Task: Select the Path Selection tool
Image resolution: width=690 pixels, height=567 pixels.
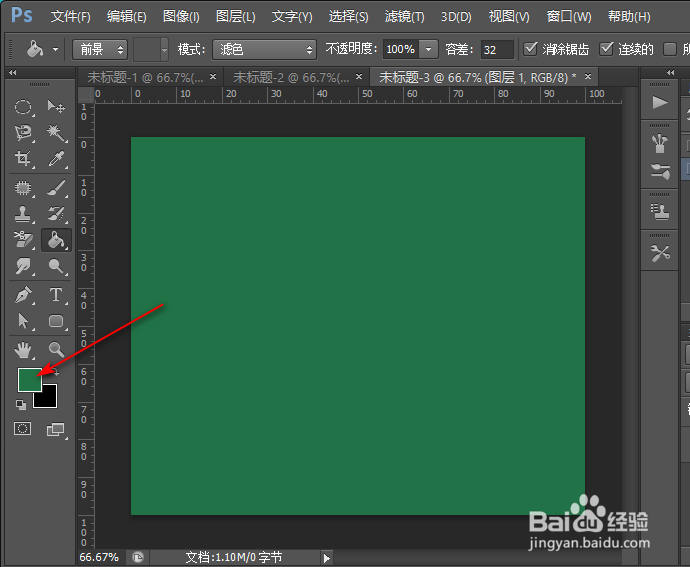Action: pos(23,321)
